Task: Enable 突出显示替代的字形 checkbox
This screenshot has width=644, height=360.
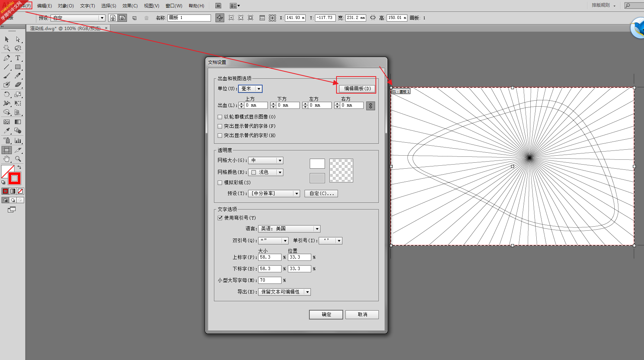Action: coord(220,136)
